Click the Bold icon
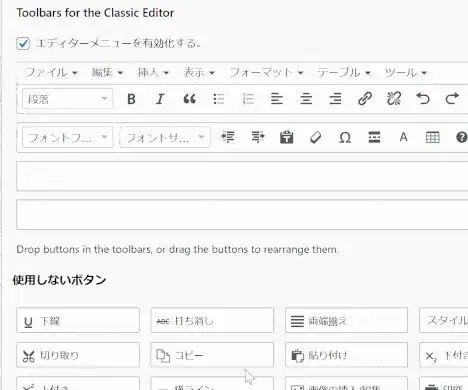468x390 pixels. 131,99
